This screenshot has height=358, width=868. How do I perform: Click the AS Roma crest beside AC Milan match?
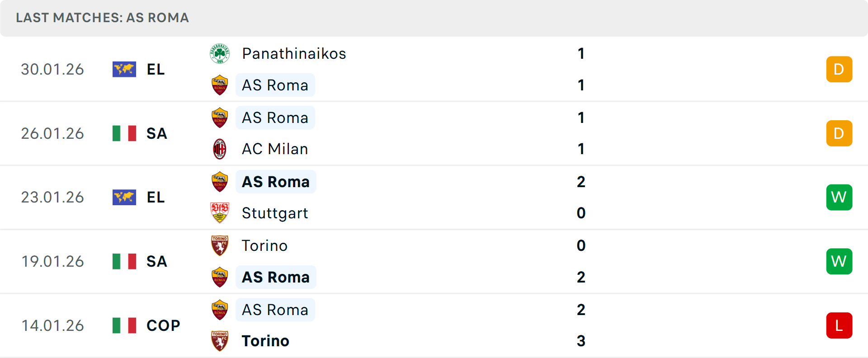click(x=220, y=118)
